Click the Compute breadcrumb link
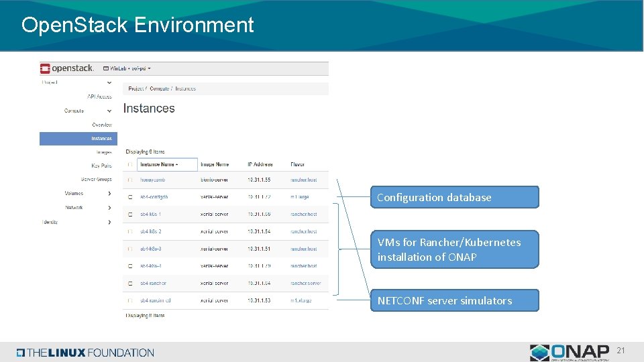This screenshot has width=644, height=362. (160, 88)
